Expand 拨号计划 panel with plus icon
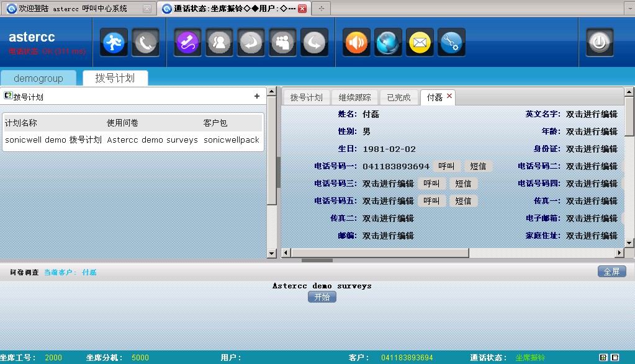The image size is (635, 364). [x=257, y=96]
